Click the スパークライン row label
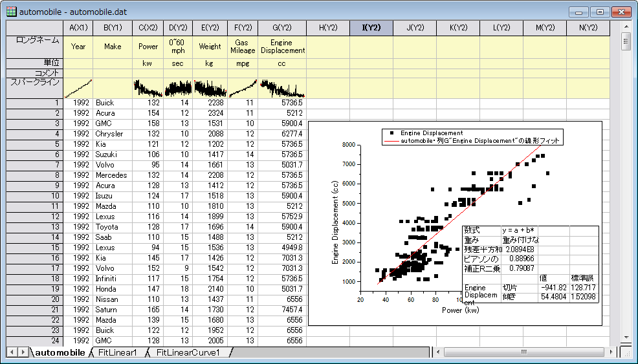This screenshot has height=364, width=638. point(34,88)
